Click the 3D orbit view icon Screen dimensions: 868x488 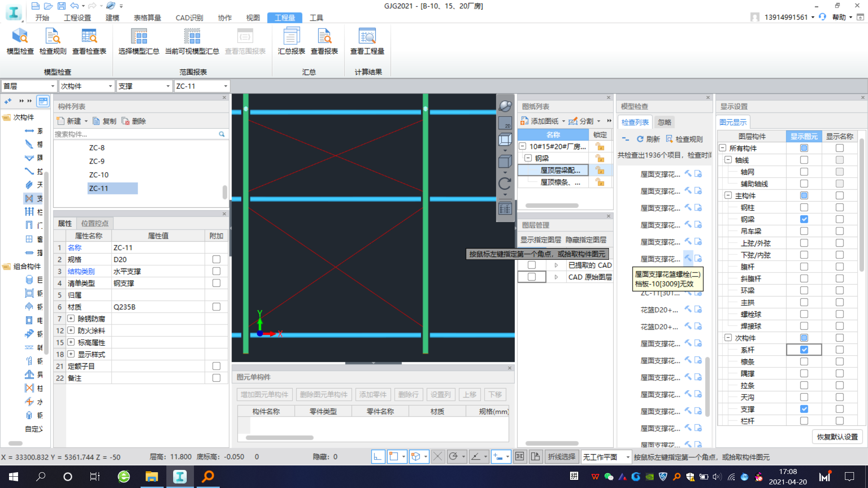[x=505, y=106]
